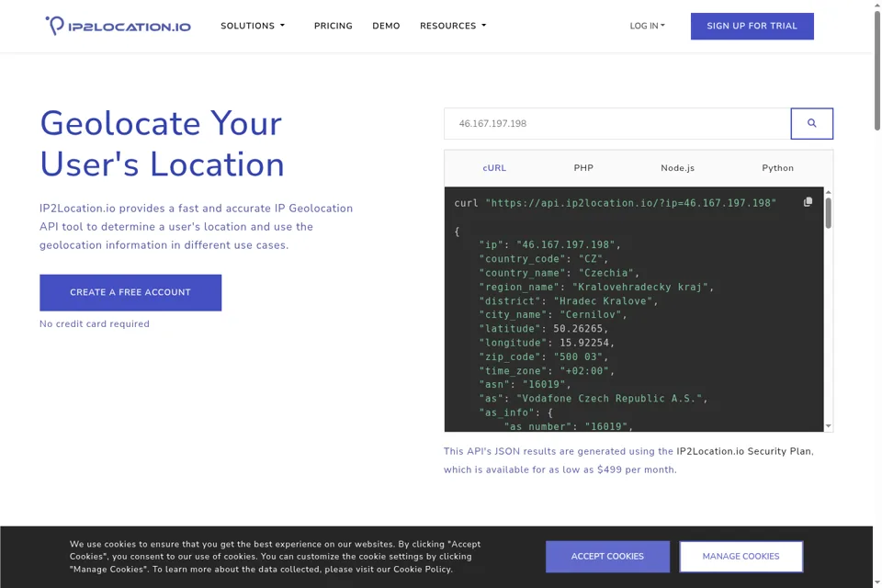Click the "latitude": 50.26265 line
The image size is (882, 588).
pos(544,329)
